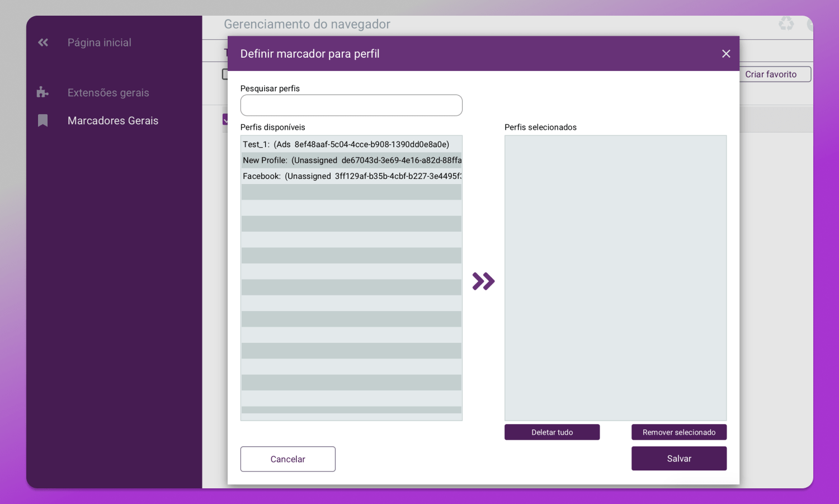
Task: Focus the Pesquisar perfis search field
Action: pyautogui.click(x=351, y=105)
